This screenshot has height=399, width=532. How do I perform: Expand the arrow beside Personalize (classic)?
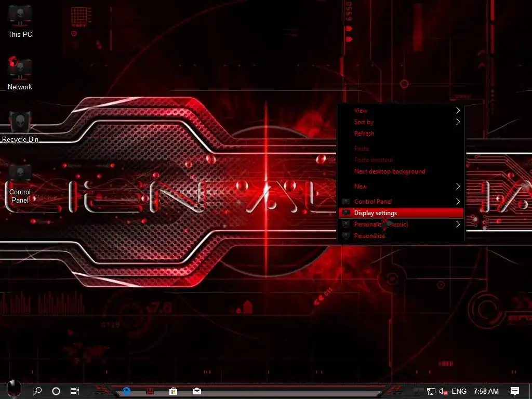click(458, 224)
